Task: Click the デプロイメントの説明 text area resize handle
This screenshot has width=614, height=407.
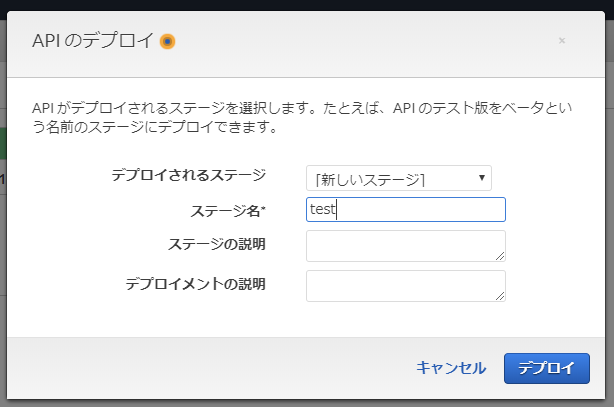Action: tap(500, 295)
